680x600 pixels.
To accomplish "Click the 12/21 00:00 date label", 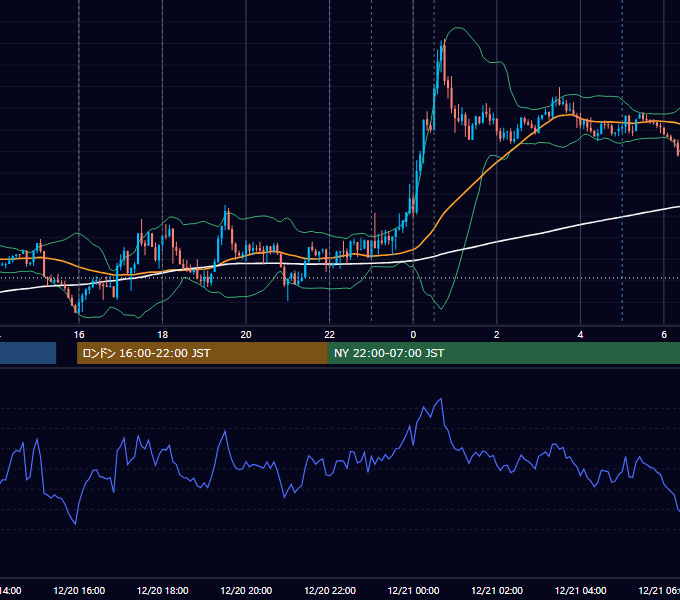I will (413, 590).
